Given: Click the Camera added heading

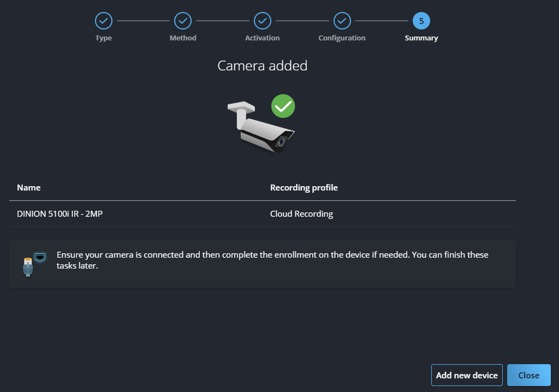Looking at the screenshot, I should (263, 66).
